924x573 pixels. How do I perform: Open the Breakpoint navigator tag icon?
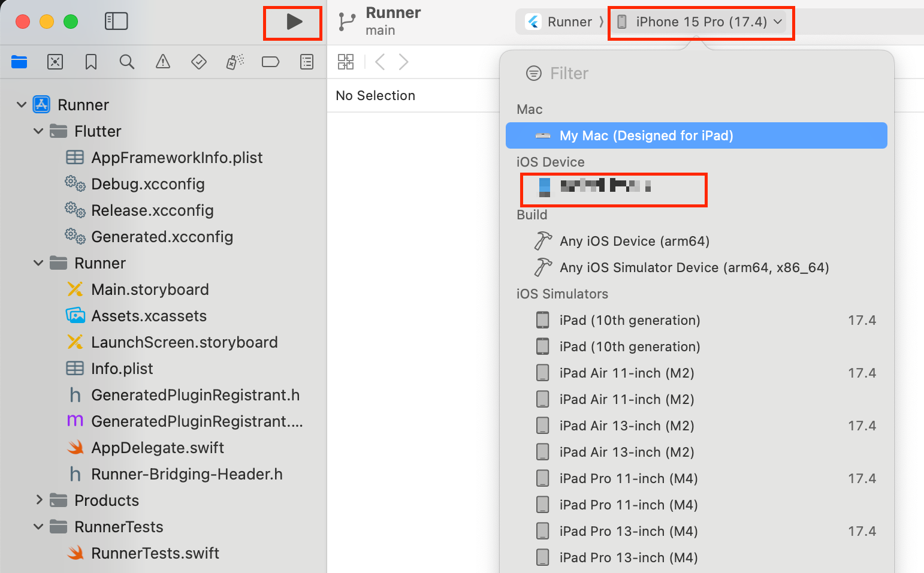pyautogui.click(x=271, y=62)
